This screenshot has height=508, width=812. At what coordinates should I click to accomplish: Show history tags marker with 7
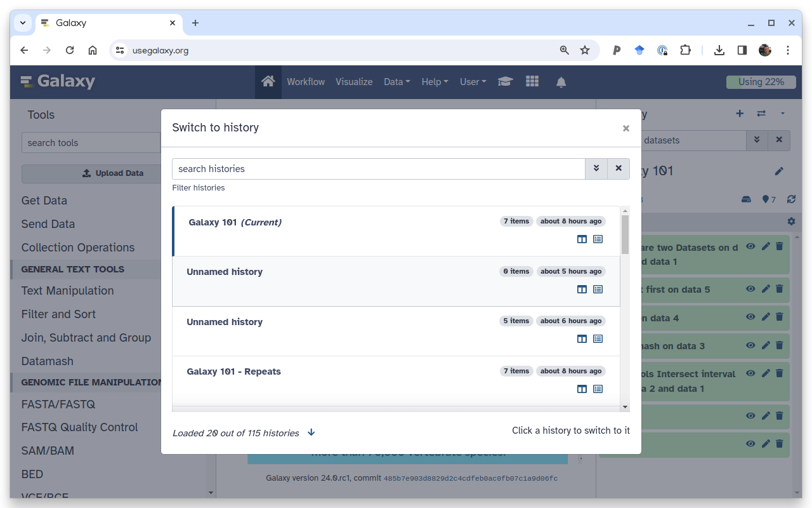tap(769, 199)
